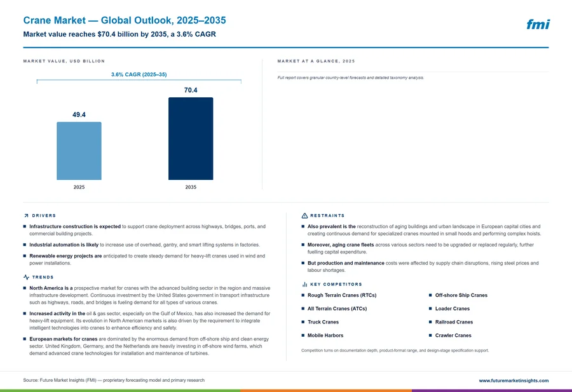The width and height of the screenshot is (572, 392).
Task: Click the MARKET AT A GLANCE, 2025 heading
Action: 316,61
